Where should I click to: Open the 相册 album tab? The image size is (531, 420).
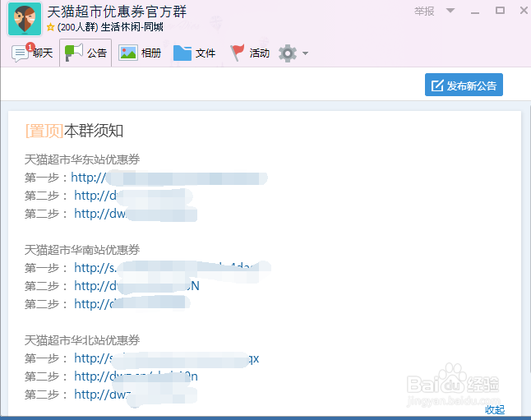(x=140, y=53)
